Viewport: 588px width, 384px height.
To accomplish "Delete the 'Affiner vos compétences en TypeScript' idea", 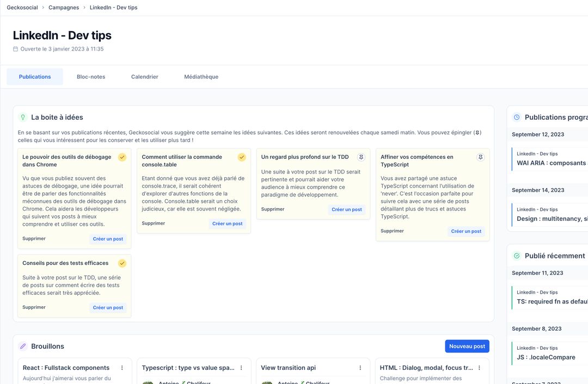I will 392,231.
